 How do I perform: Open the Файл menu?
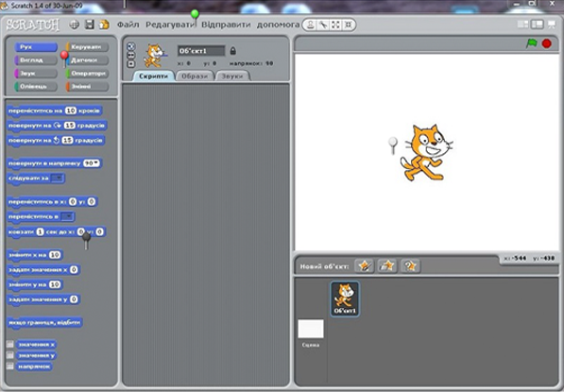[x=128, y=25]
